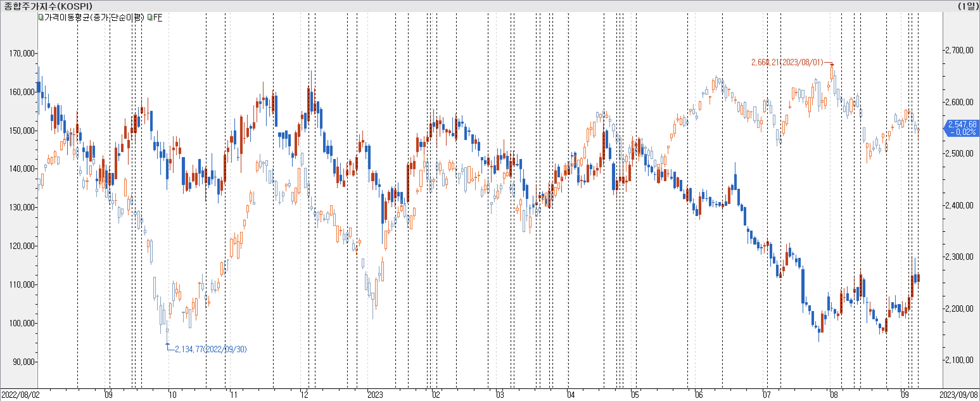The height and width of the screenshot is (401, 980).
Task: Click the 90,000 label on left axis
Action: click(23, 361)
